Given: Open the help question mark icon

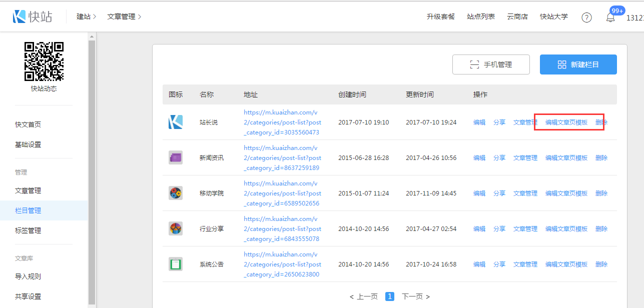Looking at the screenshot, I should (586, 17).
